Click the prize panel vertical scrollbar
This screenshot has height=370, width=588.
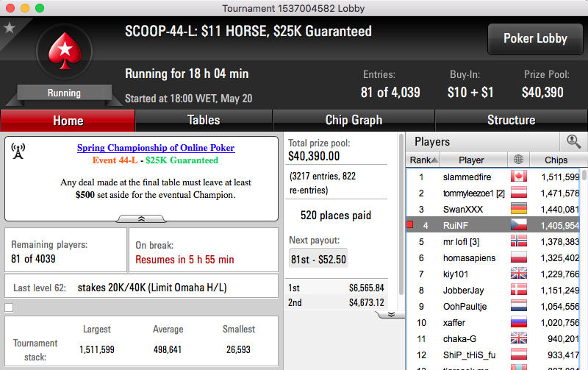click(x=401, y=214)
